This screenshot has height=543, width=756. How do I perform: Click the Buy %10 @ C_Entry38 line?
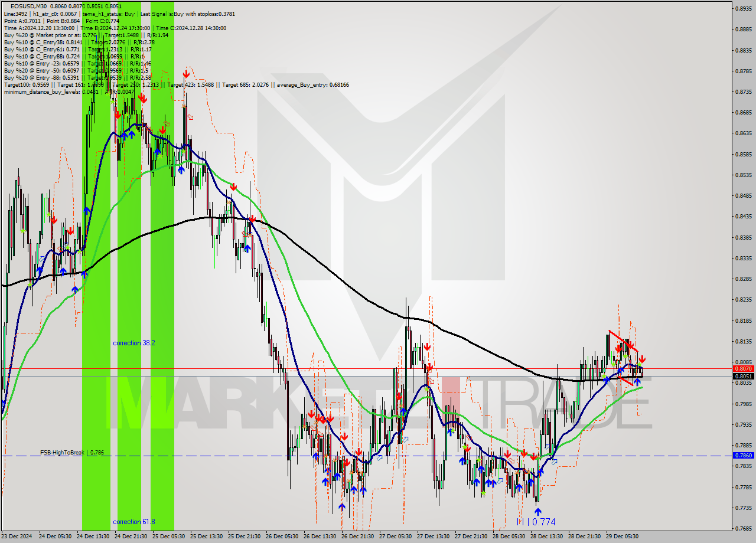79,42
